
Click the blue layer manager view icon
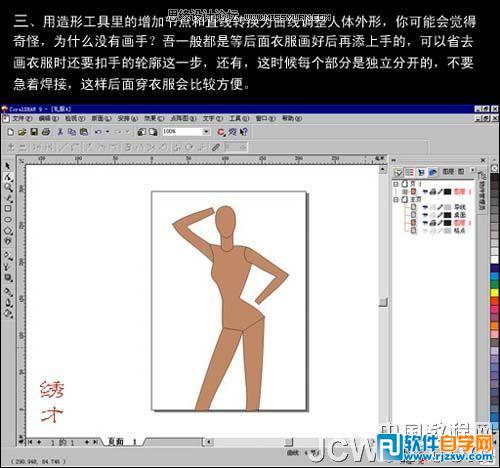(432, 172)
